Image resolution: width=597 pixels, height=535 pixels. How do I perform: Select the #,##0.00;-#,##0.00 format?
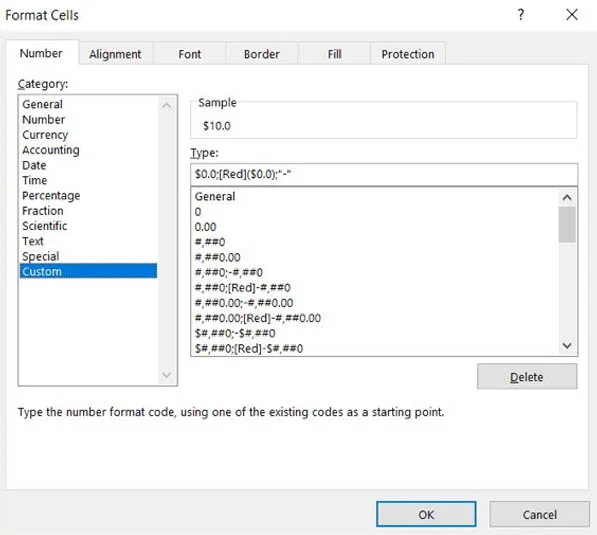[375, 303]
